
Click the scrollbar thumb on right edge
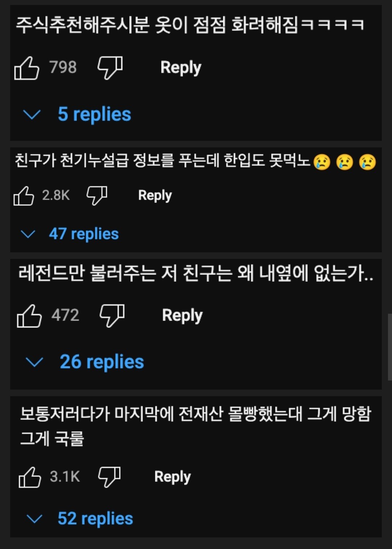(x=390, y=347)
